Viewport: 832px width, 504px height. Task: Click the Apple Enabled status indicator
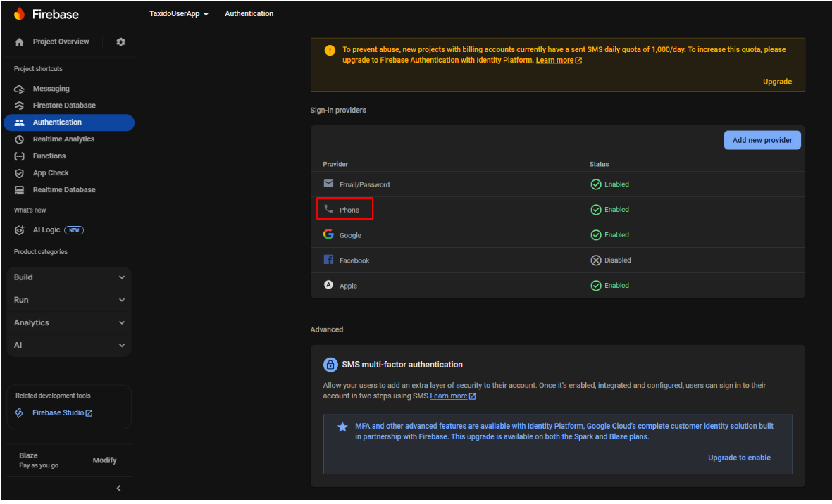[609, 286]
